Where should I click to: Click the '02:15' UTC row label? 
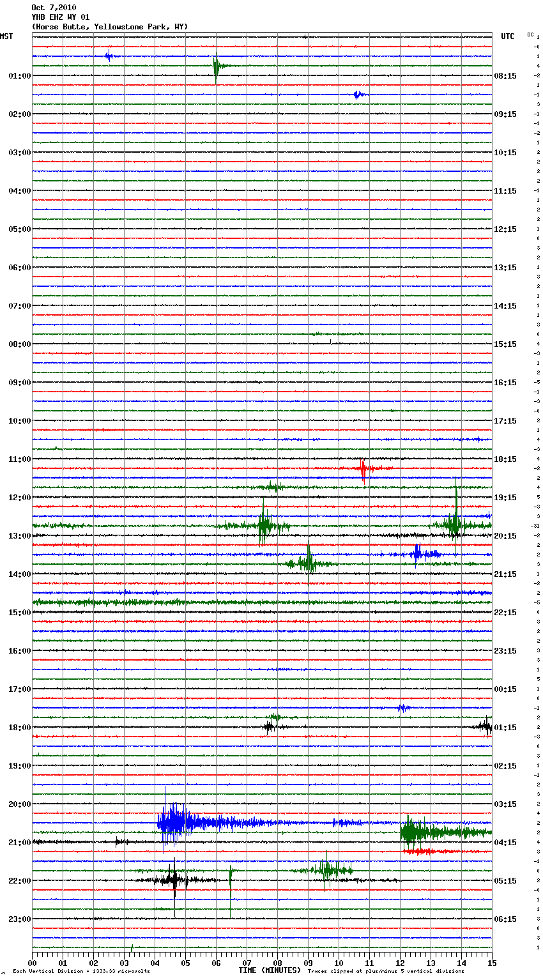point(505,766)
